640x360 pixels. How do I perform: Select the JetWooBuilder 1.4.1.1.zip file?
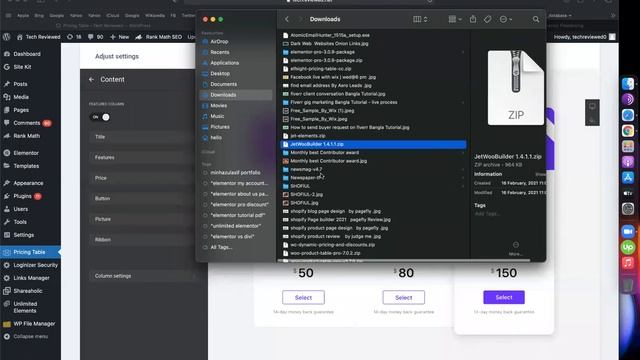click(x=373, y=144)
